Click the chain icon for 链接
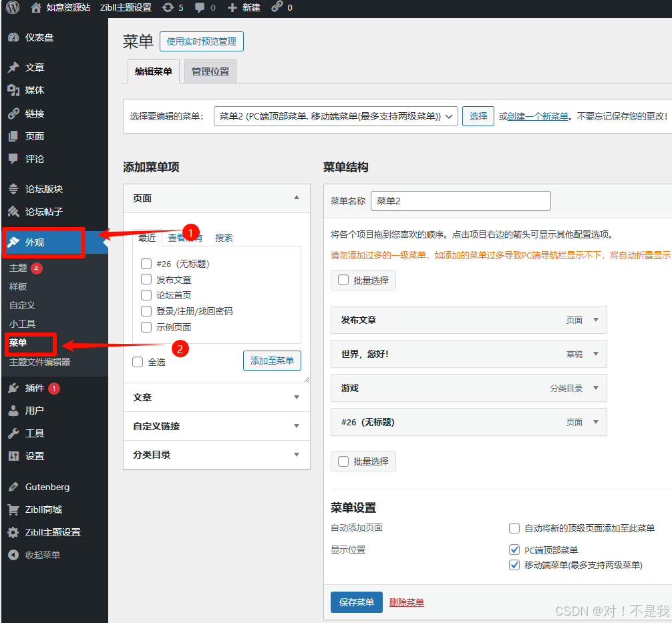 pos(13,114)
